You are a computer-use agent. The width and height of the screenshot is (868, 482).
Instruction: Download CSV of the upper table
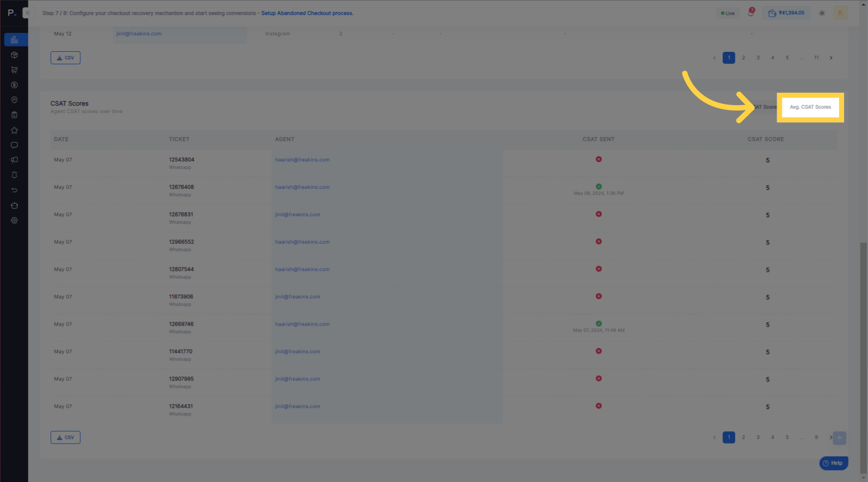[65, 58]
